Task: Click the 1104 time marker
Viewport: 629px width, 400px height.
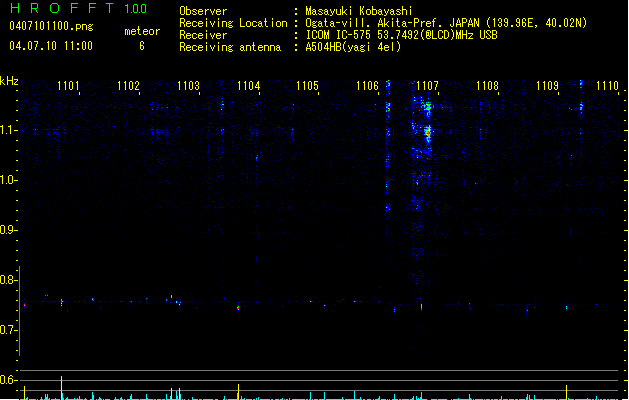Action: [x=248, y=86]
